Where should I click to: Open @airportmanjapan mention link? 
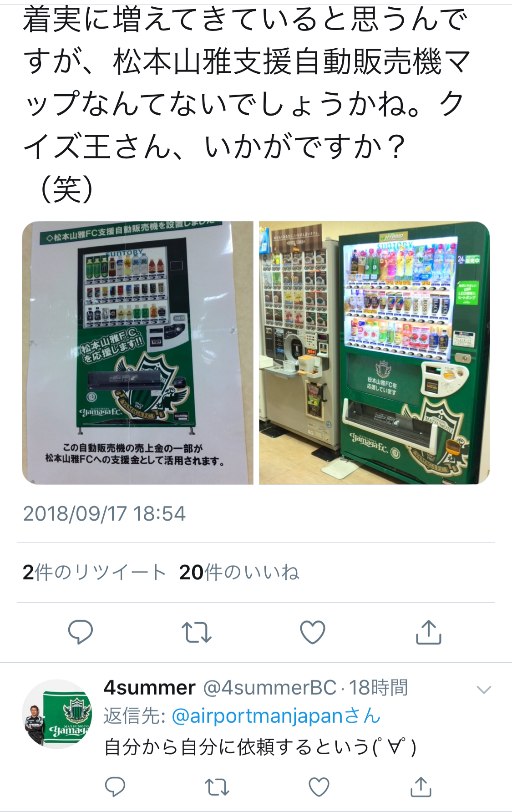pos(276,716)
